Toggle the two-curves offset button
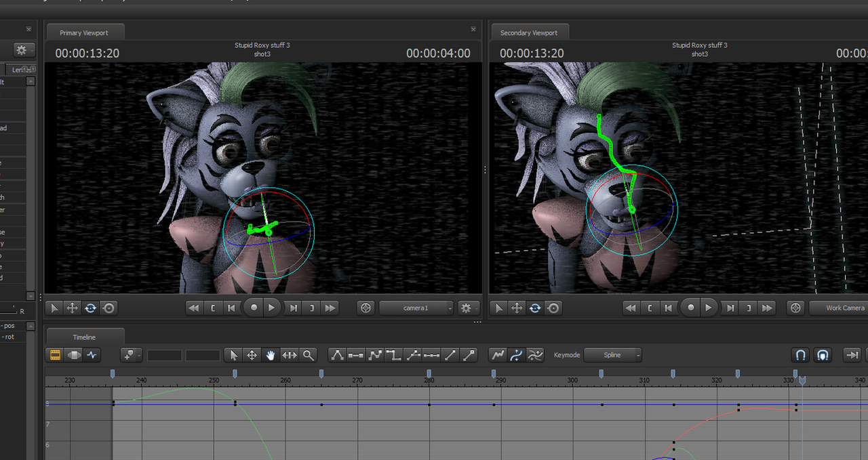 click(x=535, y=354)
